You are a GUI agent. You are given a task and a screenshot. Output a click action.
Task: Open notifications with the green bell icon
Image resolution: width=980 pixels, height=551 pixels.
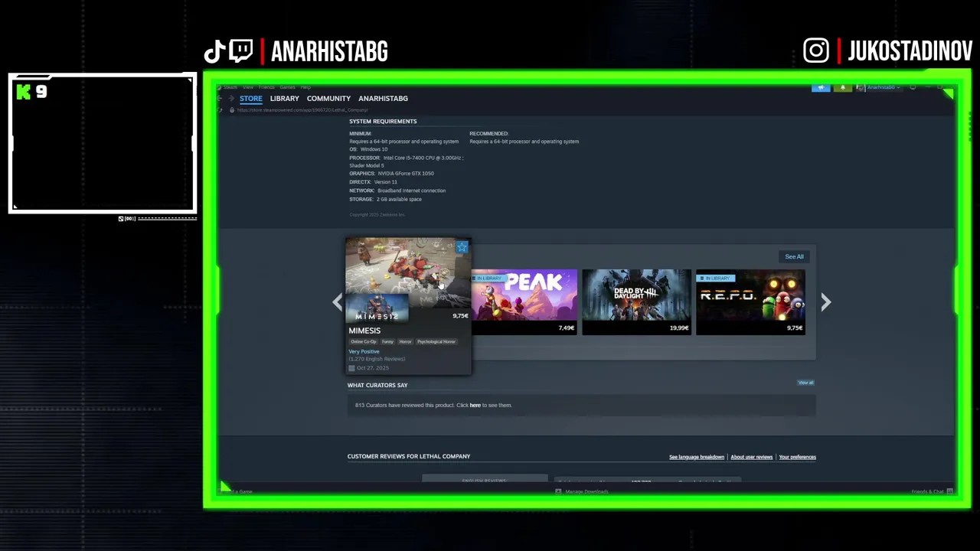pos(842,87)
